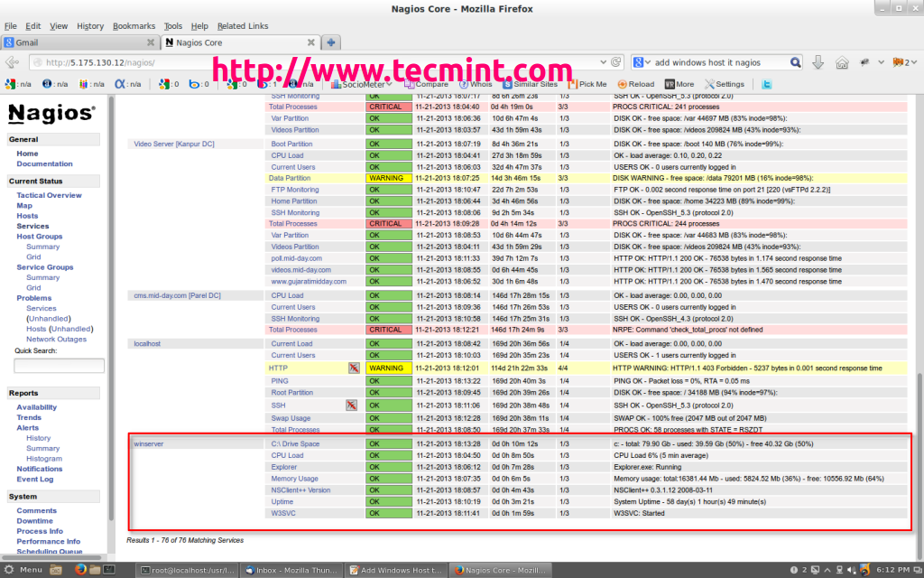Open Settings in the SEO toolbar

tap(725, 84)
